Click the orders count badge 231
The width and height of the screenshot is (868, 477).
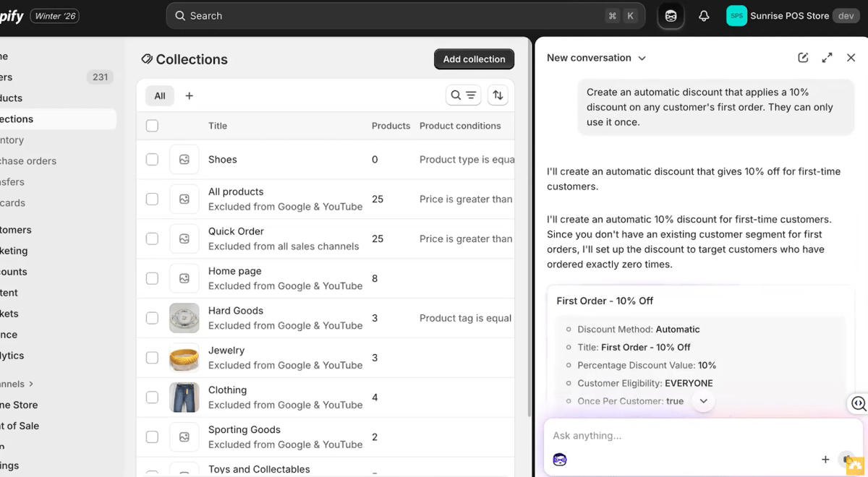(100, 77)
